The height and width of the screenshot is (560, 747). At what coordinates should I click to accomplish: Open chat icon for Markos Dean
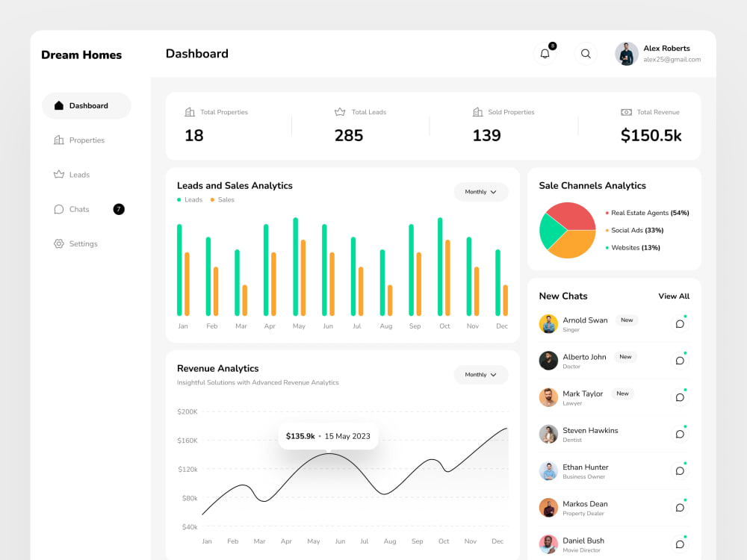680,508
